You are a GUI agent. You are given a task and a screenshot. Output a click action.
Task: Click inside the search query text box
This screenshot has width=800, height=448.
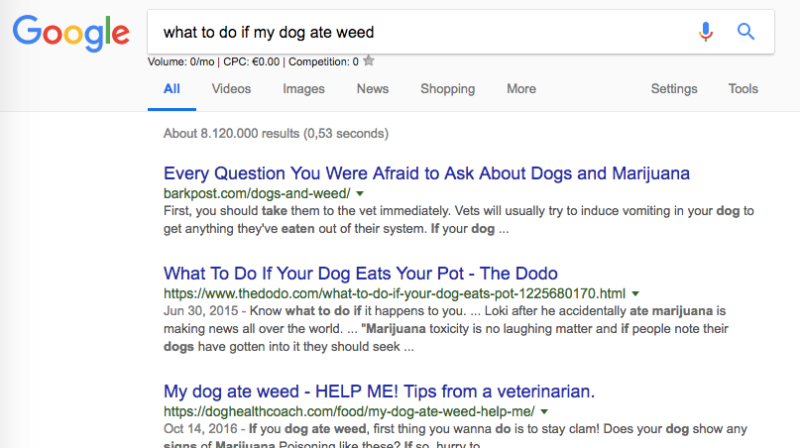pos(420,32)
